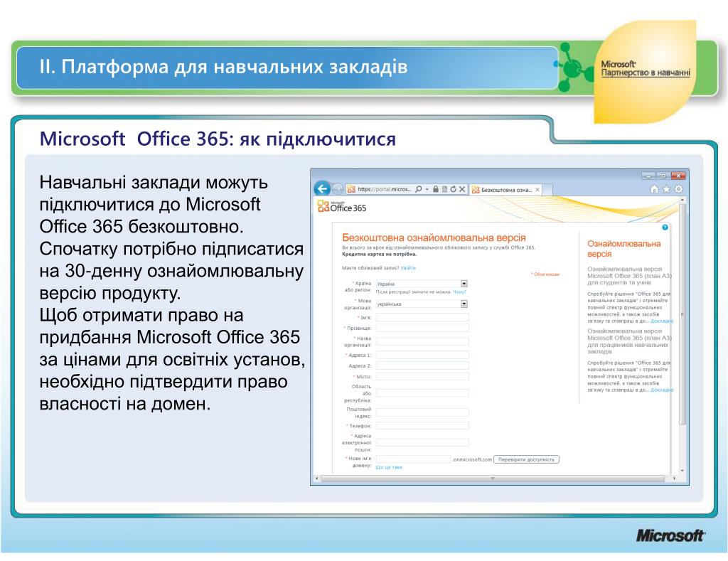Viewport: 728px width, 561px height.
Task: Click 'Докладно' link for staff plan
Action: 662,390
